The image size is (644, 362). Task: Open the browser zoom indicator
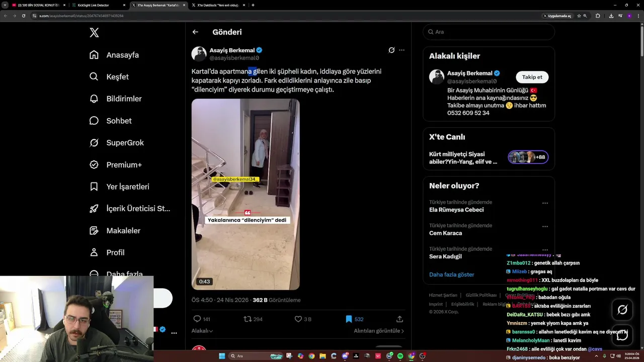(x=585, y=16)
